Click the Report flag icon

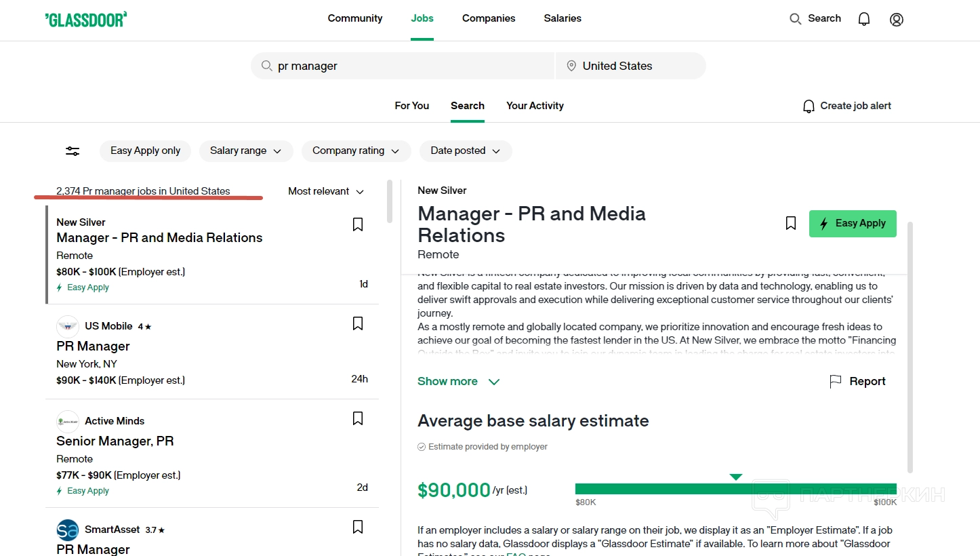click(836, 381)
